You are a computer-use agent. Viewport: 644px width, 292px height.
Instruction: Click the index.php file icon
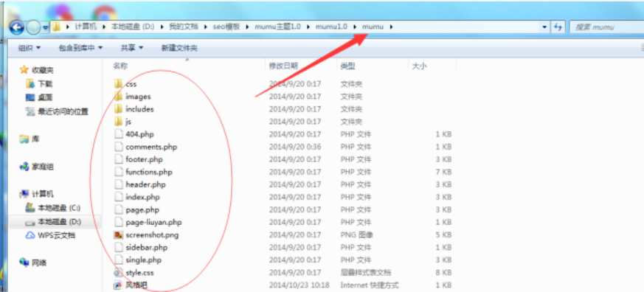(118, 197)
